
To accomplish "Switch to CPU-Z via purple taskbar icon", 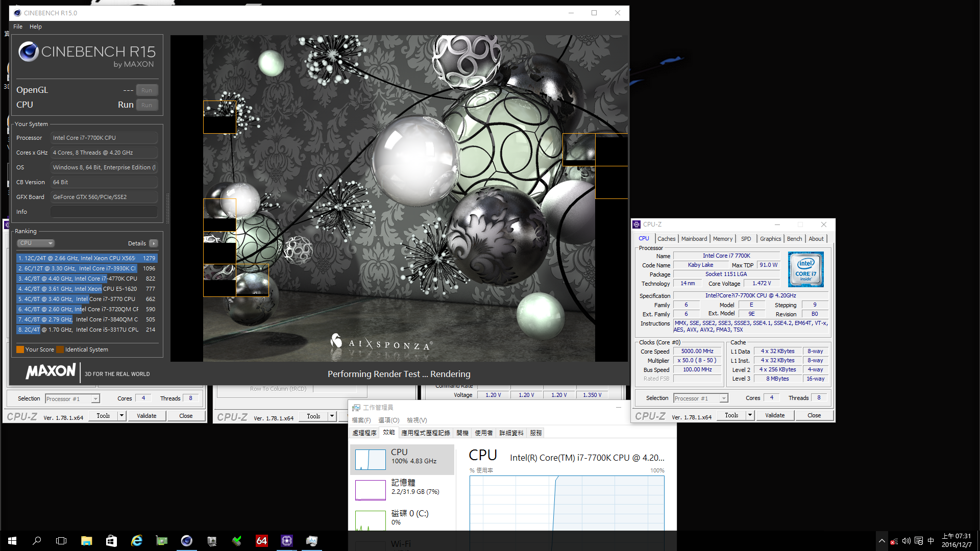I will (x=287, y=541).
